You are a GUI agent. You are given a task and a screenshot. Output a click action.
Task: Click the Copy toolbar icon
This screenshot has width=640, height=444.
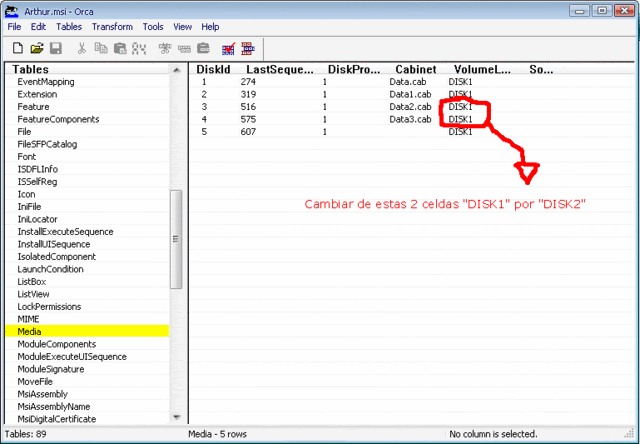pyautogui.click(x=101, y=48)
